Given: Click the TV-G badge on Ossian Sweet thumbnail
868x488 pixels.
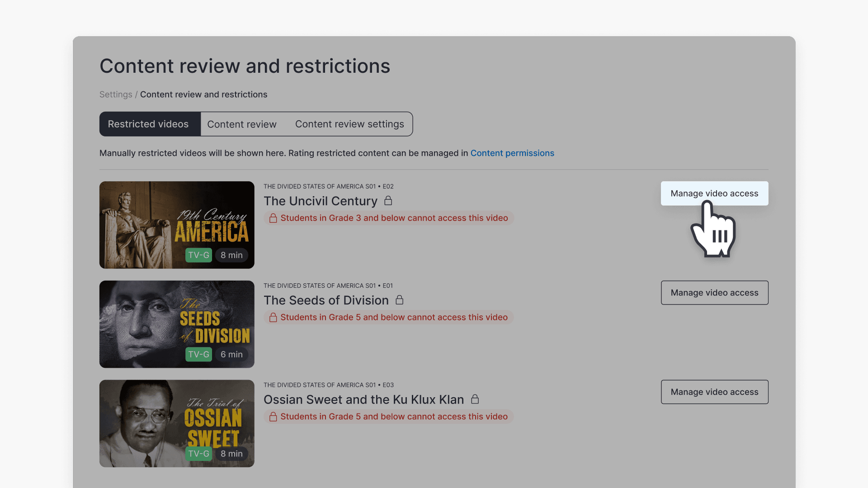Looking at the screenshot, I should pos(198,454).
